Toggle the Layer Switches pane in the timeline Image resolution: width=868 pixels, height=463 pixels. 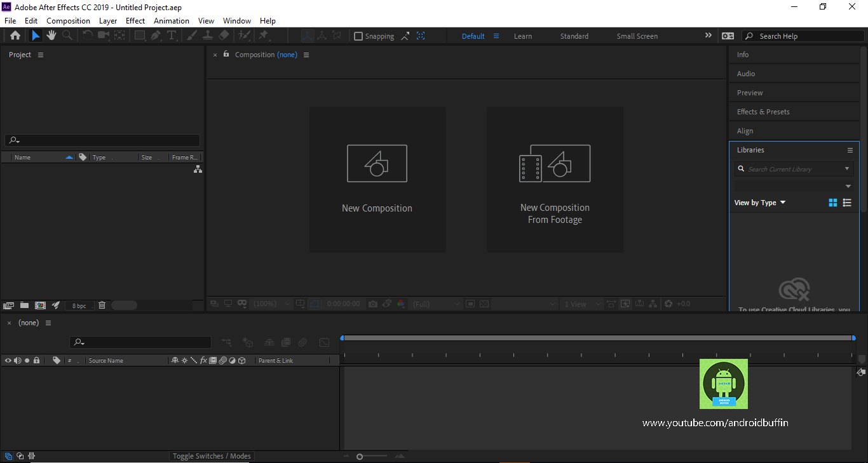[x=8, y=456]
